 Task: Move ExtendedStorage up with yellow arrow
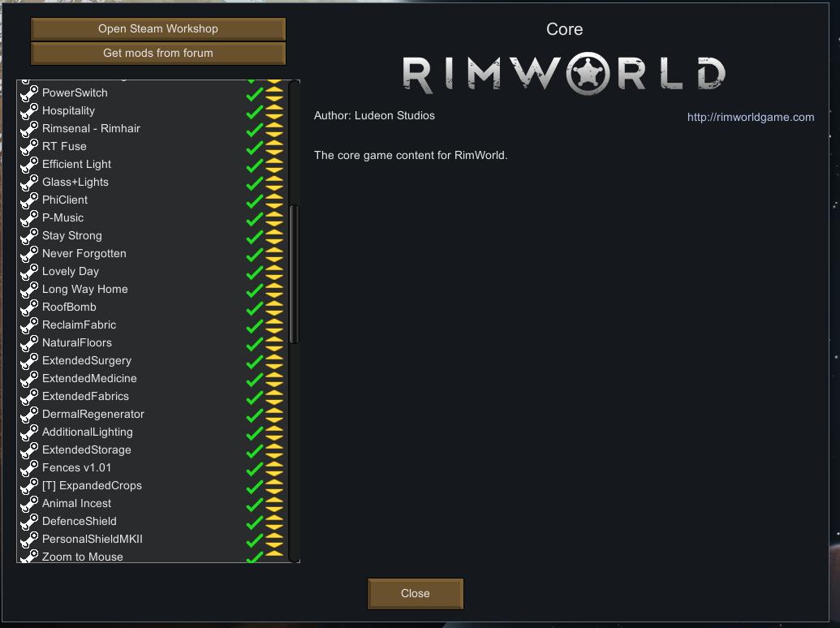coord(274,446)
